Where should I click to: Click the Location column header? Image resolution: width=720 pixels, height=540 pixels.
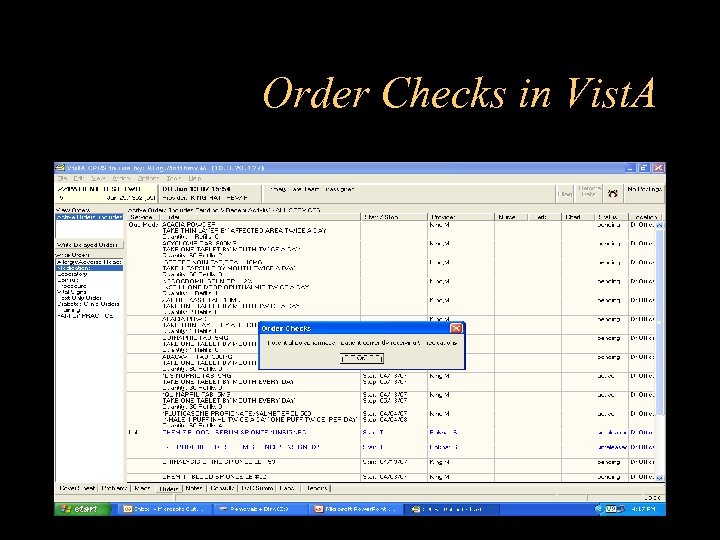(645, 217)
